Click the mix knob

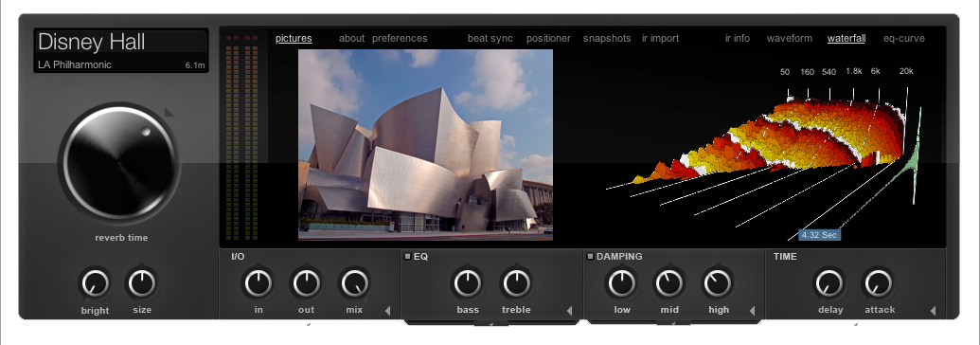[354, 283]
